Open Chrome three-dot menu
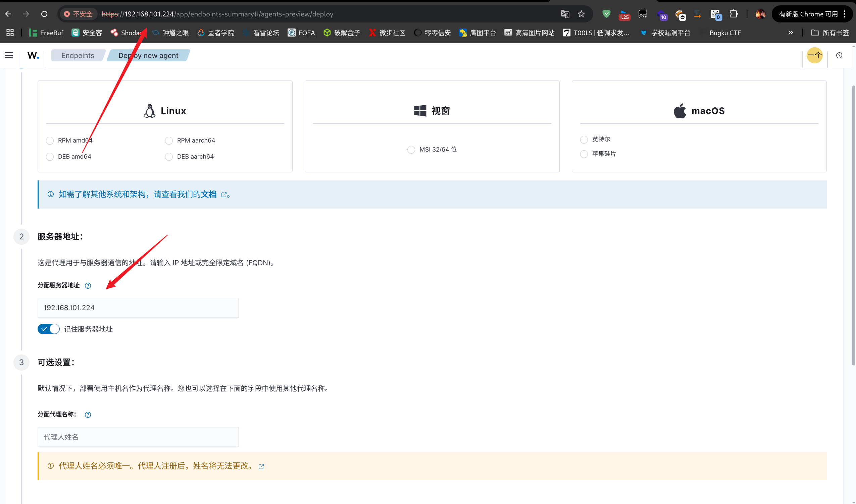 coord(845,14)
